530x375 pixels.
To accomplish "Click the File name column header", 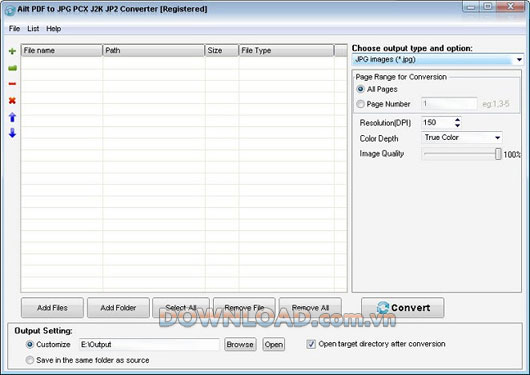I will [62, 50].
